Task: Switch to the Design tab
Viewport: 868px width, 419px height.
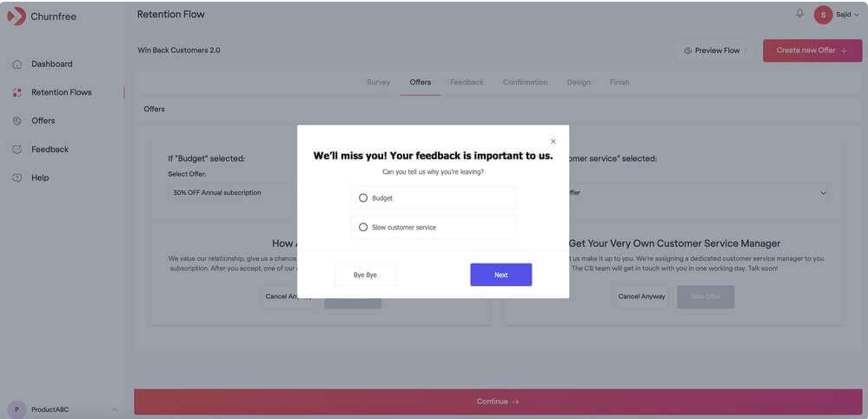Action: [578, 83]
